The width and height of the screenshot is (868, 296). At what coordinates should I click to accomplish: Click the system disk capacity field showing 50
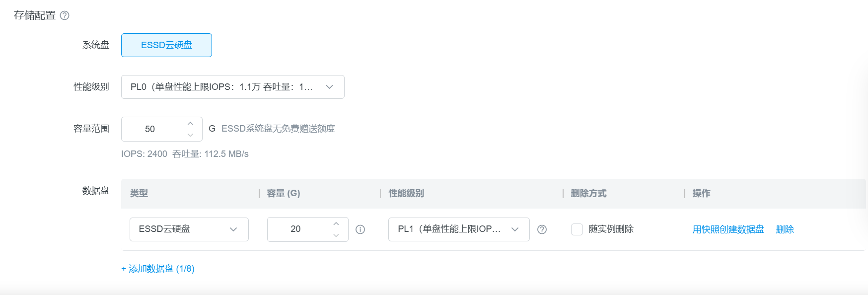[x=150, y=129]
